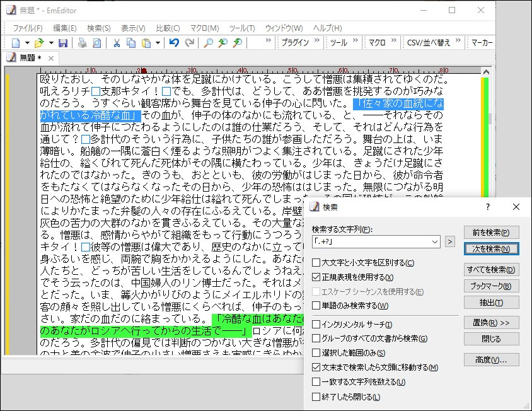
Task: Open the ファイル(F) menu
Action: click(x=28, y=28)
